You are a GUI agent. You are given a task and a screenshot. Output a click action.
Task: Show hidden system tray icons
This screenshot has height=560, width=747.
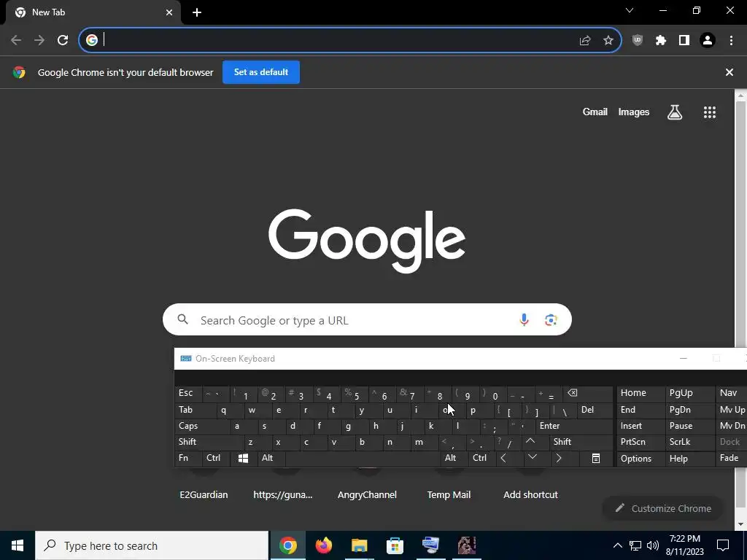(617, 545)
